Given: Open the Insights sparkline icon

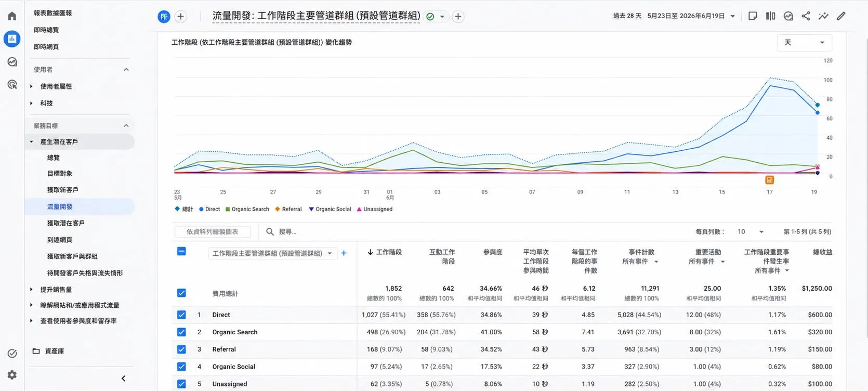Looking at the screenshot, I should tap(823, 16).
